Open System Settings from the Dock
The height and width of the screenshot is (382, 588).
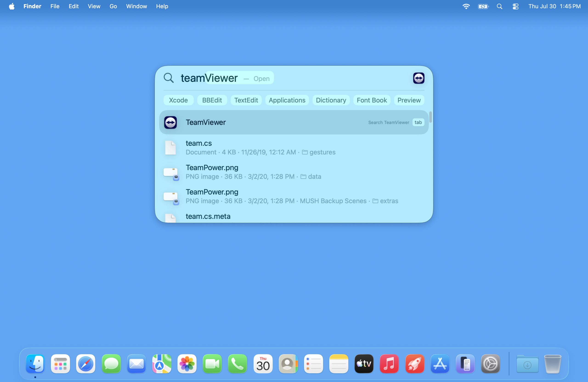pos(490,364)
